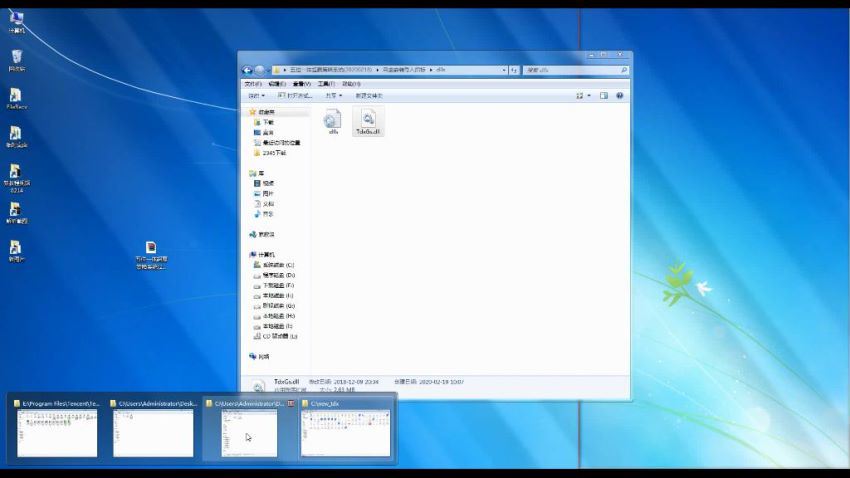Open the 2345下载 folder in Favorites

pyautogui.click(x=269, y=153)
